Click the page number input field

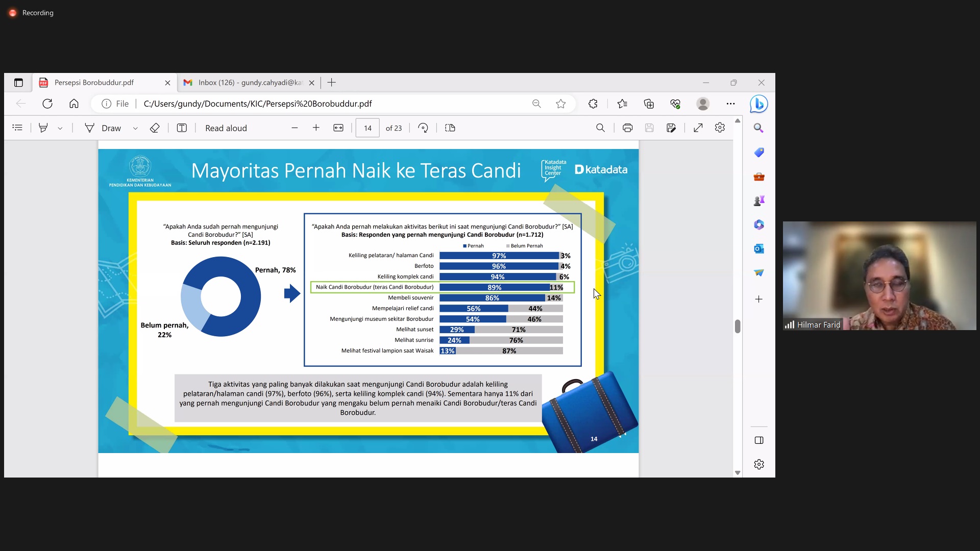click(367, 128)
